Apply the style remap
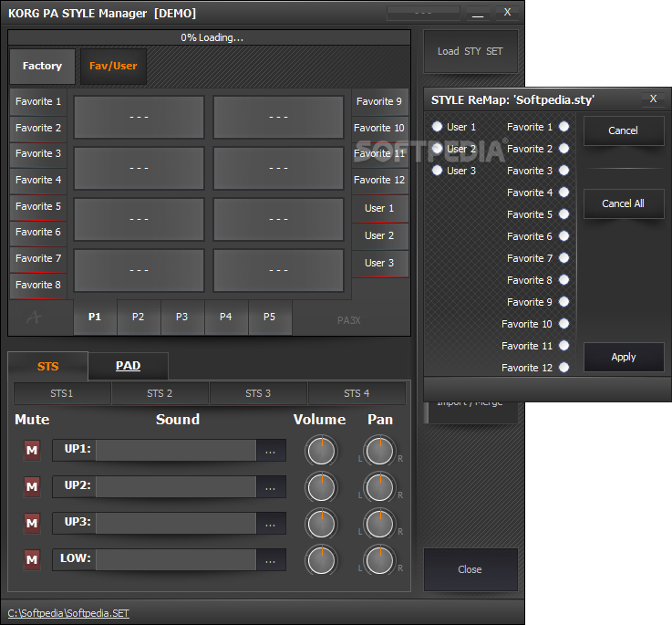Viewport: 672px width, 625px height. (x=624, y=357)
